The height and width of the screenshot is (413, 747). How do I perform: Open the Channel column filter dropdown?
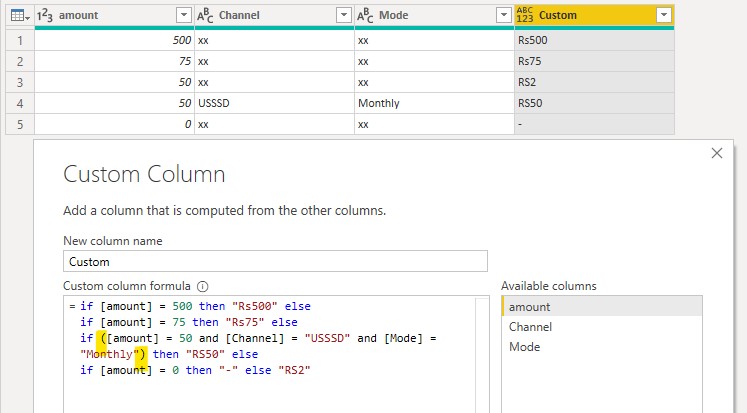tap(343, 15)
